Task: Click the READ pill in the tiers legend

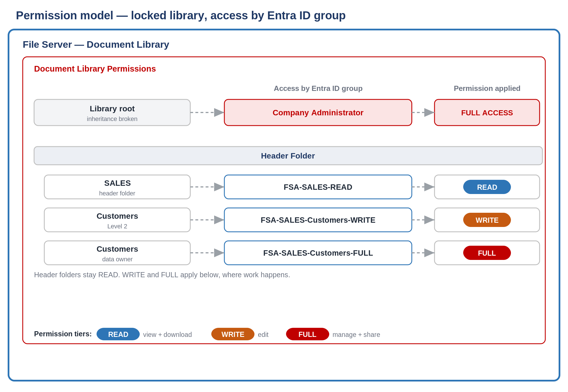Action: pos(118,334)
